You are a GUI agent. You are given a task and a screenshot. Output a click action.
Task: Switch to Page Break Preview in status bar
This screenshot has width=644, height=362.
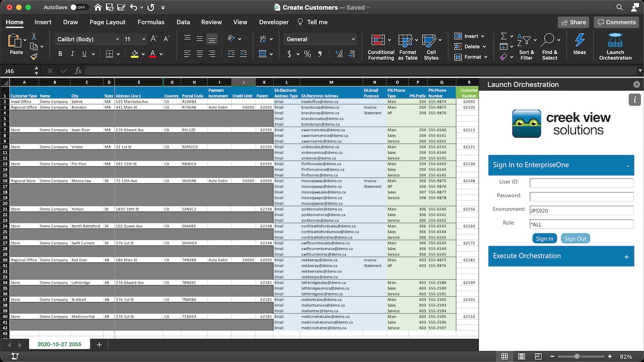coord(538,356)
